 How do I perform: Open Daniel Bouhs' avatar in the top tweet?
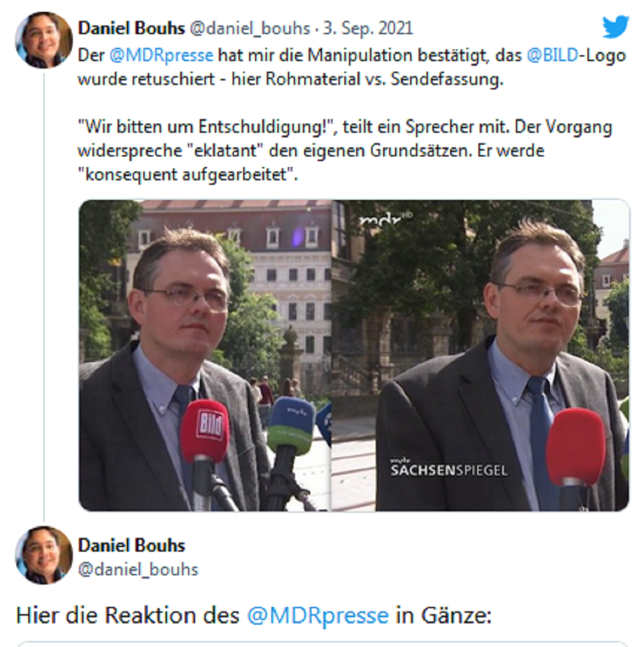coord(44,40)
